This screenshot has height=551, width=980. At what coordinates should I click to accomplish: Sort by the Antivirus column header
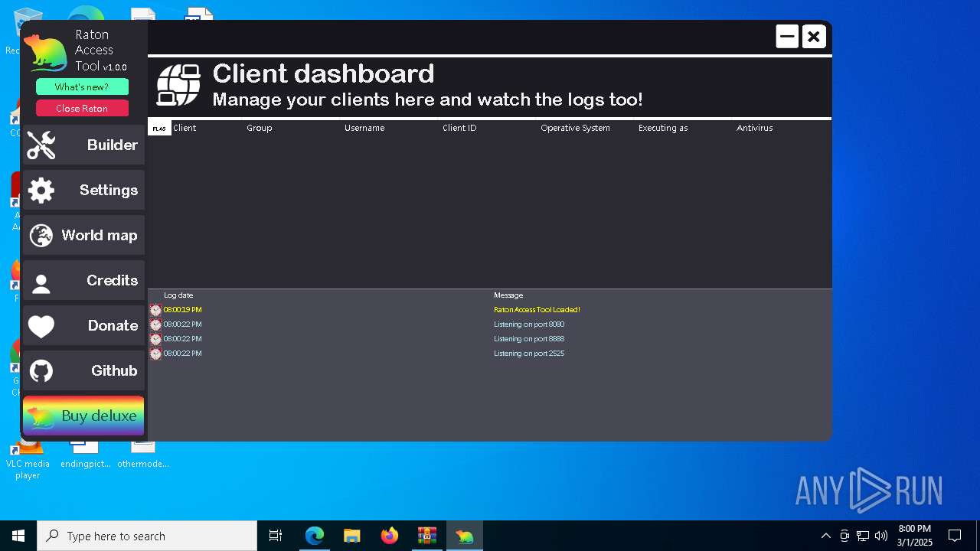[755, 128]
